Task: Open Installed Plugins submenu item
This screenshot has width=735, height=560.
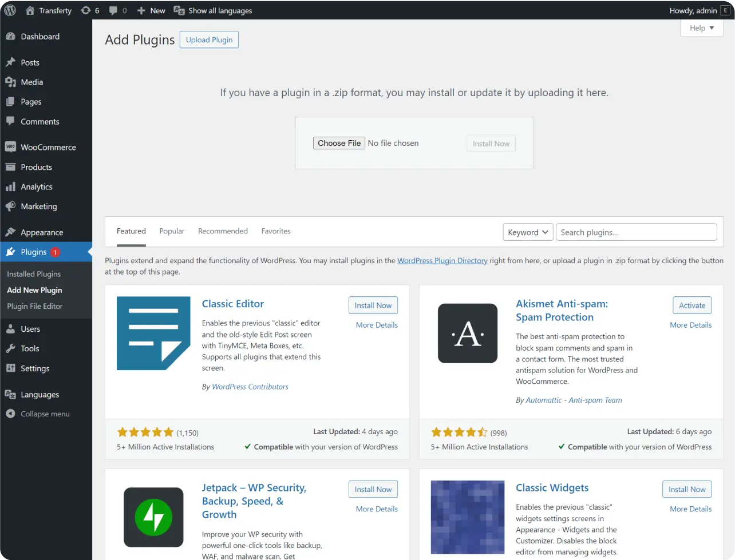Action: (x=34, y=274)
